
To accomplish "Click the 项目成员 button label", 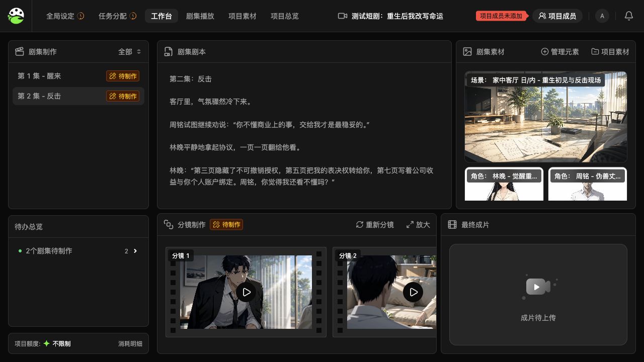I will coord(562,16).
